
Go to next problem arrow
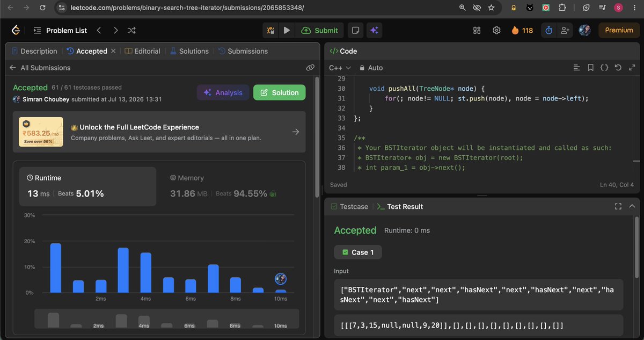[115, 31]
